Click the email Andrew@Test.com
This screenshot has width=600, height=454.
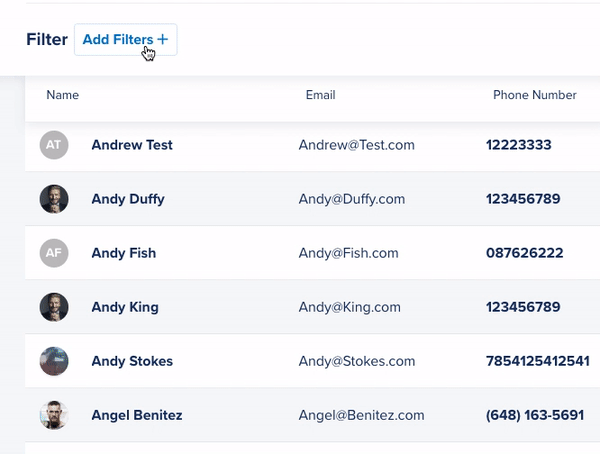click(x=356, y=145)
